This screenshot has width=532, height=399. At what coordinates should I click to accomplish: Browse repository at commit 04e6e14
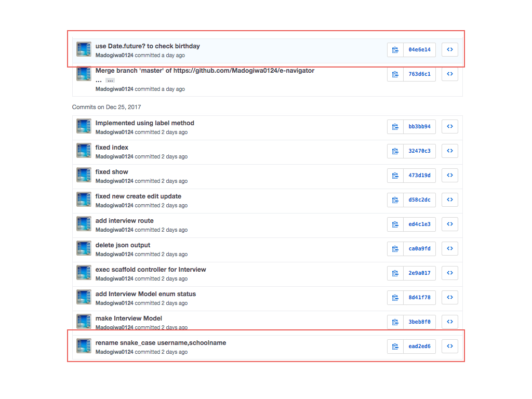(450, 50)
